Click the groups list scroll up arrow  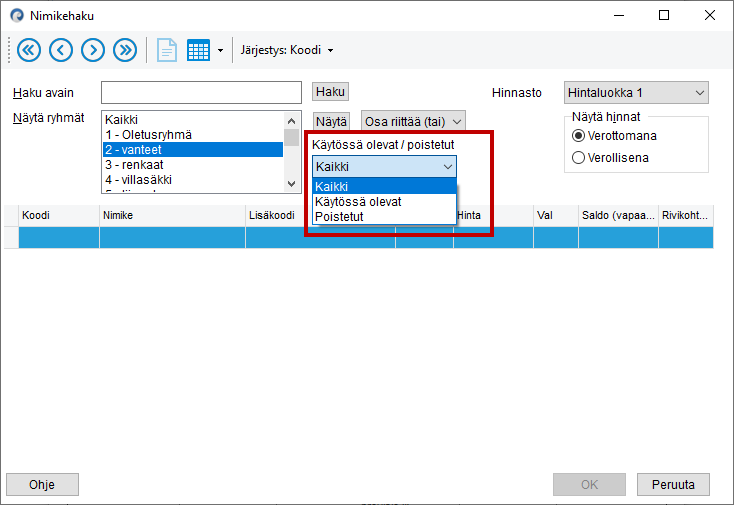pyautogui.click(x=292, y=121)
